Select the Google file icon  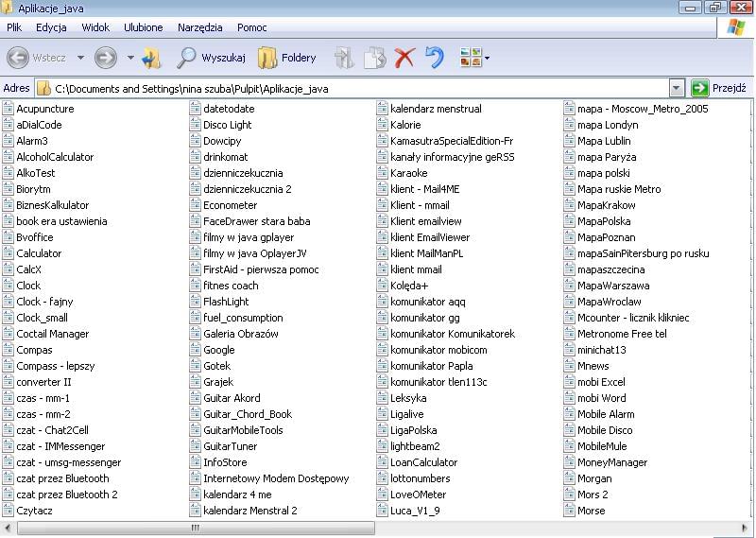coord(195,349)
